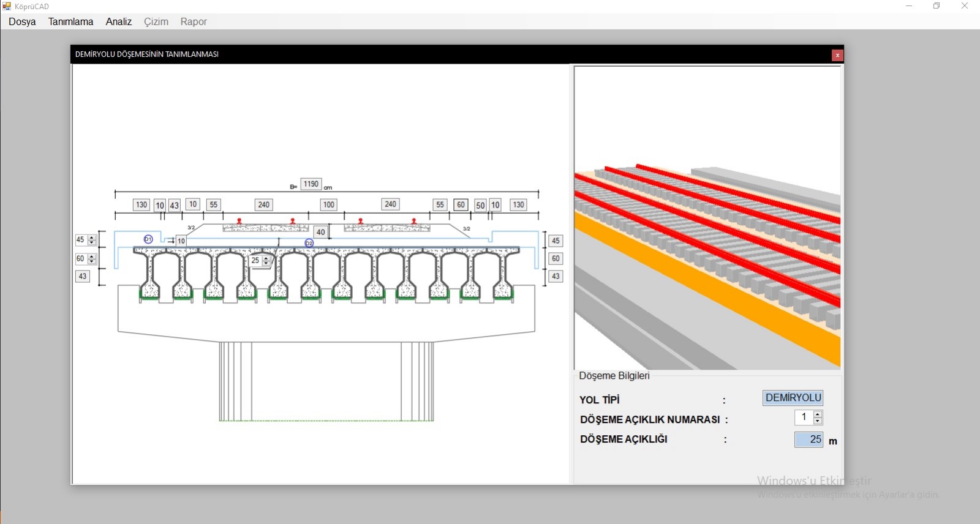The height and width of the screenshot is (524, 980).
Task: Click the center 100 dimension box
Action: (x=329, y=205)
